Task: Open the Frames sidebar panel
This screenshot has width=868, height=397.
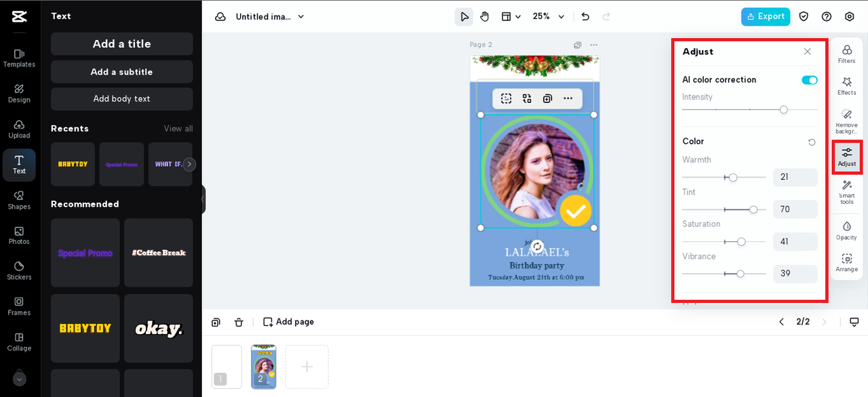Action: click(x=19, y=306)
